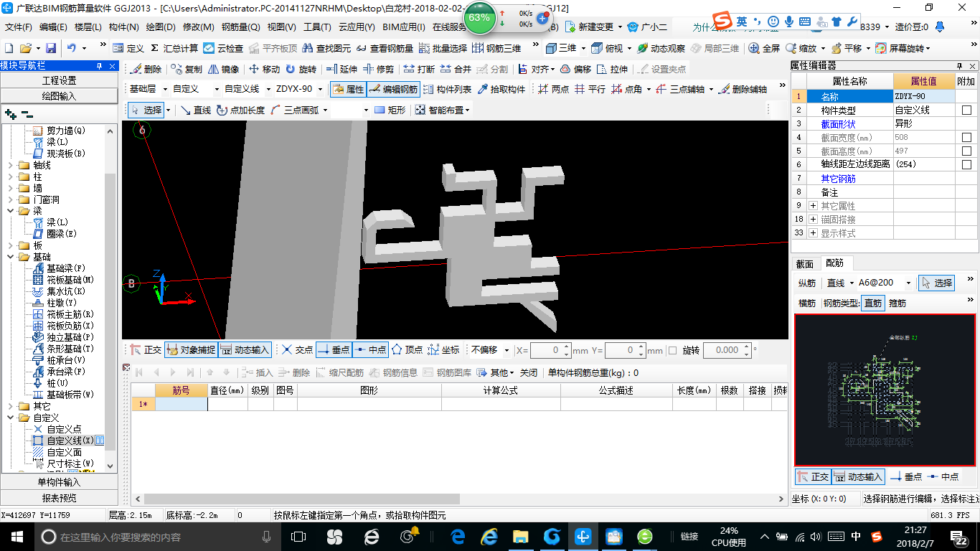Select the 复制 copy tool
The image size is (980, 551).
tap(187, 70)
